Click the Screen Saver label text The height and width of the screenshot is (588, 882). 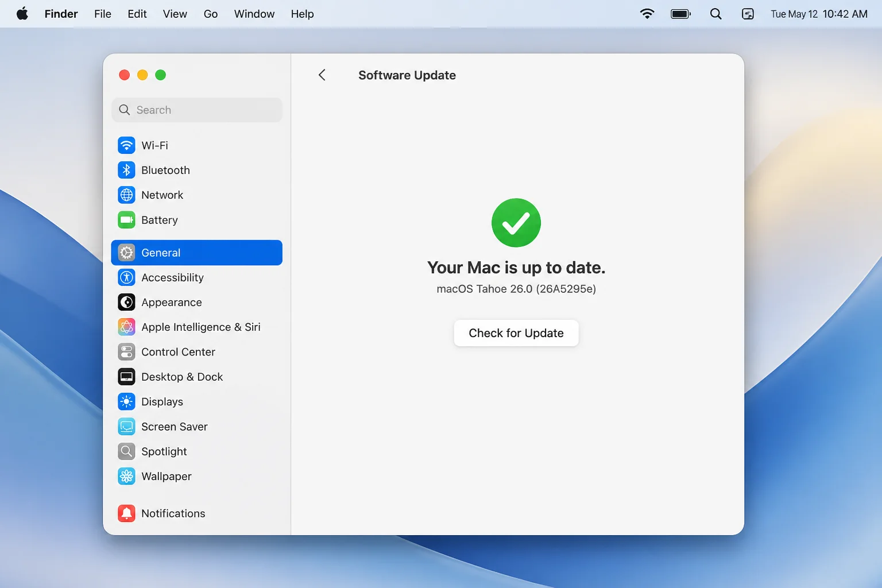tap(175, 427)
